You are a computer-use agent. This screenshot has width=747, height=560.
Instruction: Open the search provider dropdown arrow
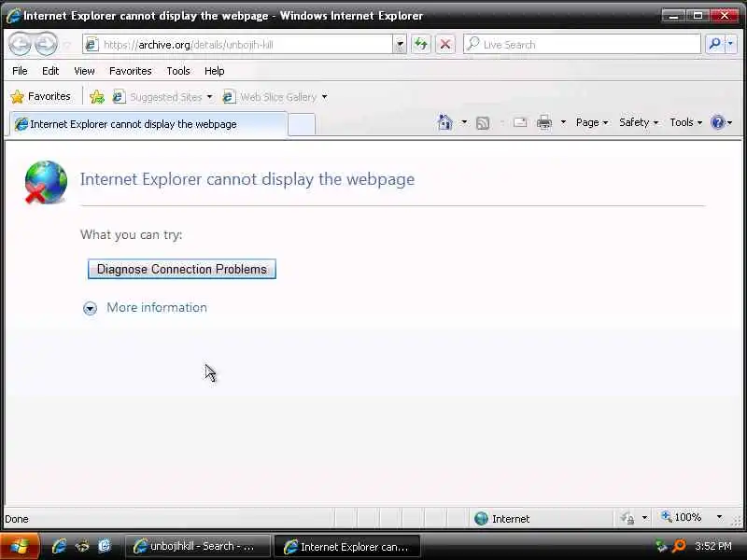(x=731, y=44)
